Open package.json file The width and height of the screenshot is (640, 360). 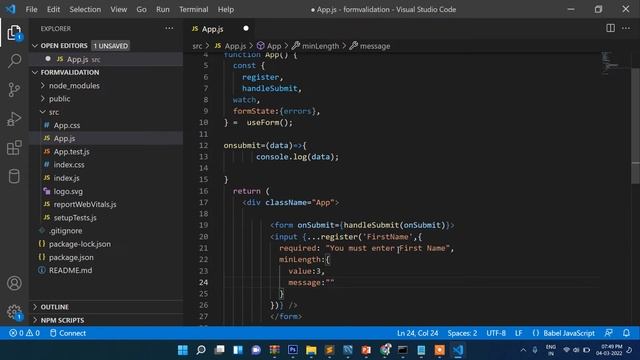click(x=106, y=257)
